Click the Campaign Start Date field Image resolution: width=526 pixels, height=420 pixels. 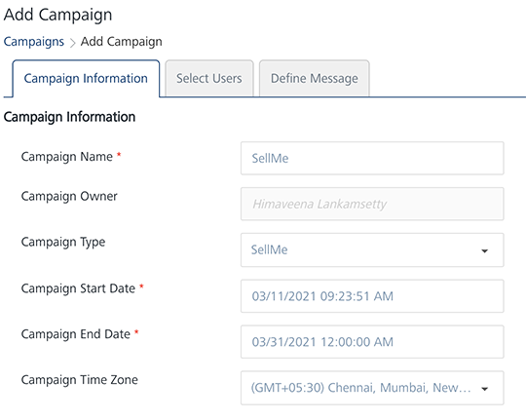(x=372, y=296)
